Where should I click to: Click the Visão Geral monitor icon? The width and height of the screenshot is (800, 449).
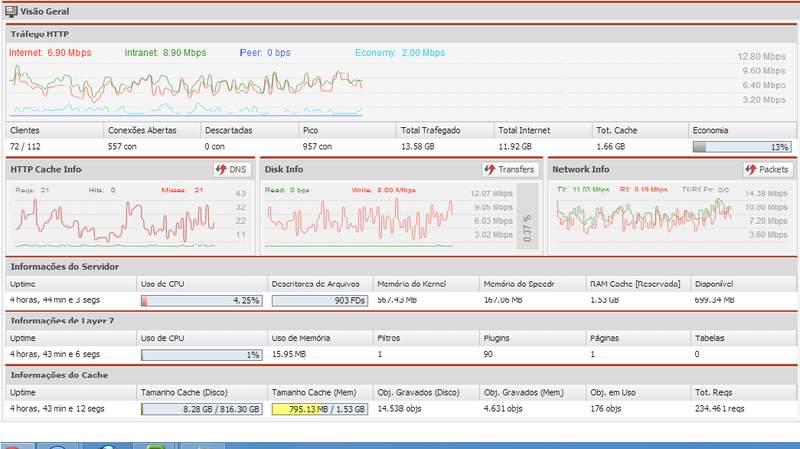click(x=11, y=10)
